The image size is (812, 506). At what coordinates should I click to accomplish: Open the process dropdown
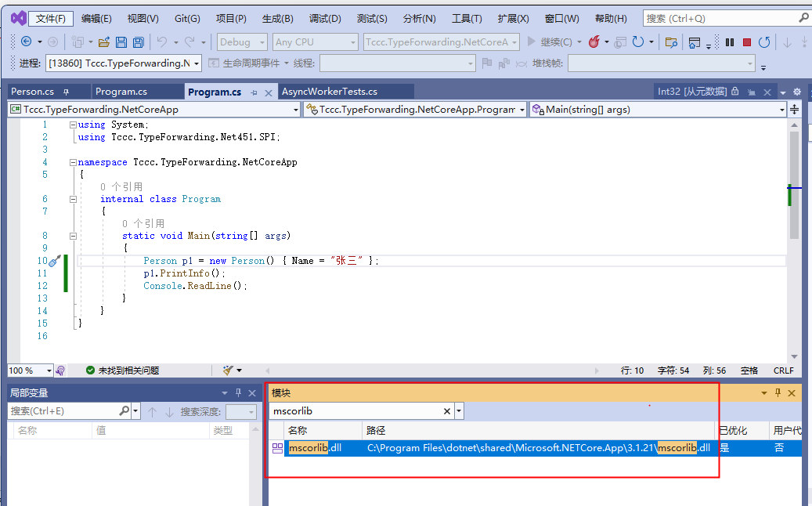click(197, 63)
